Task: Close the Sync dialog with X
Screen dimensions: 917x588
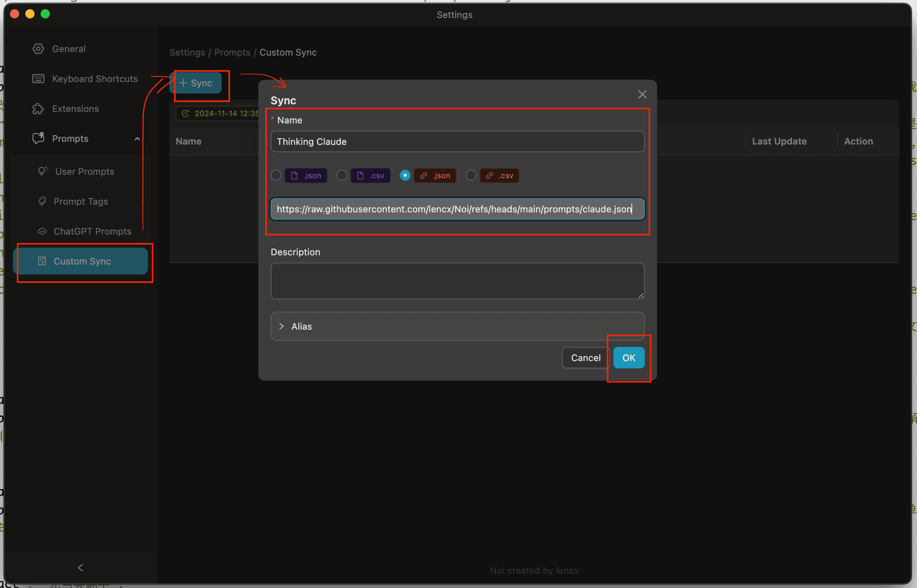Action: (x=643, y=94)
